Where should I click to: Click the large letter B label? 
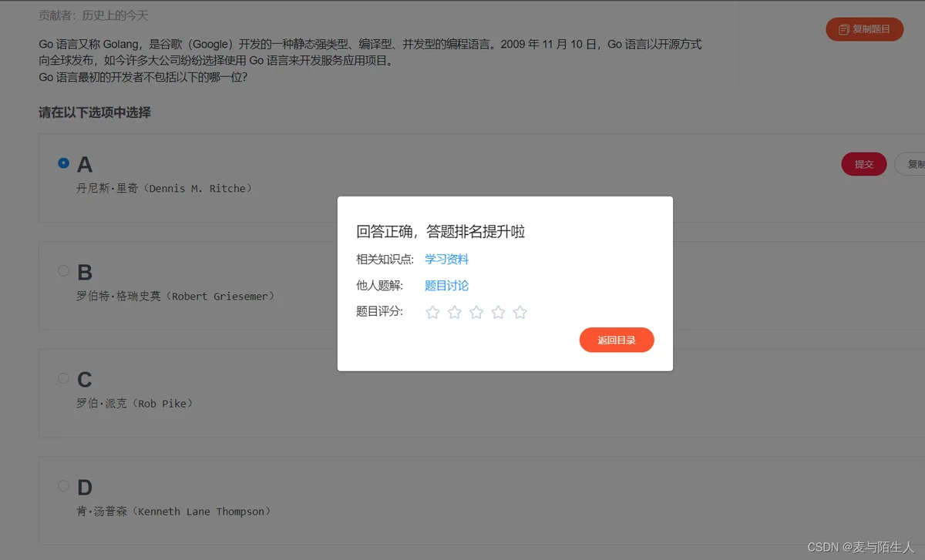[x=85, y=272]
